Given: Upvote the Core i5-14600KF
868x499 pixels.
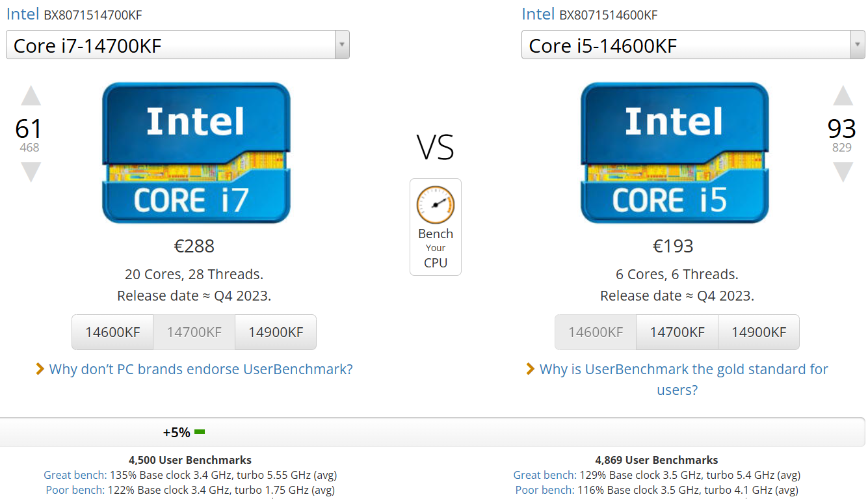Looking at the screenshot, I should click(x=843, y=96).
